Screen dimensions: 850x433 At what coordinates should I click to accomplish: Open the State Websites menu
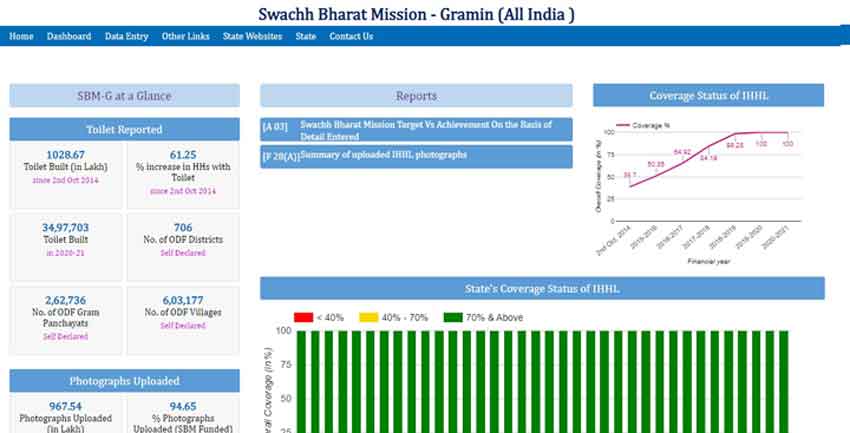[253, 36]
